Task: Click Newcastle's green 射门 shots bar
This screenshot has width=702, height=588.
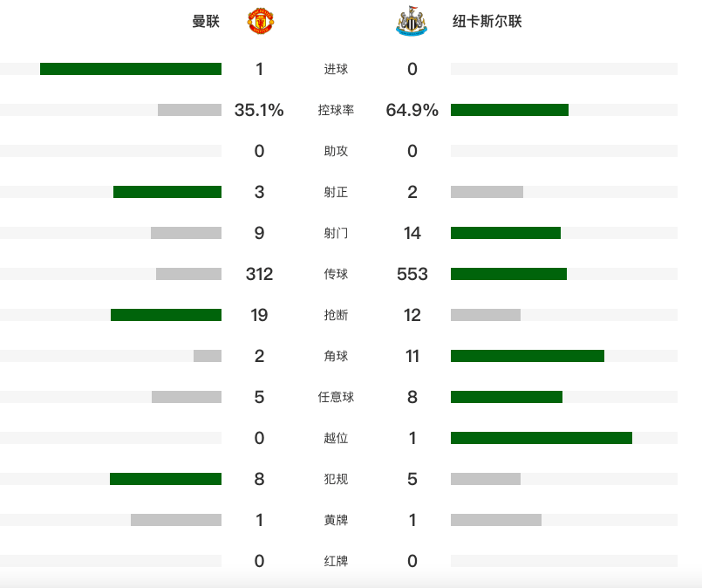Action: click(x=506, y=233)
